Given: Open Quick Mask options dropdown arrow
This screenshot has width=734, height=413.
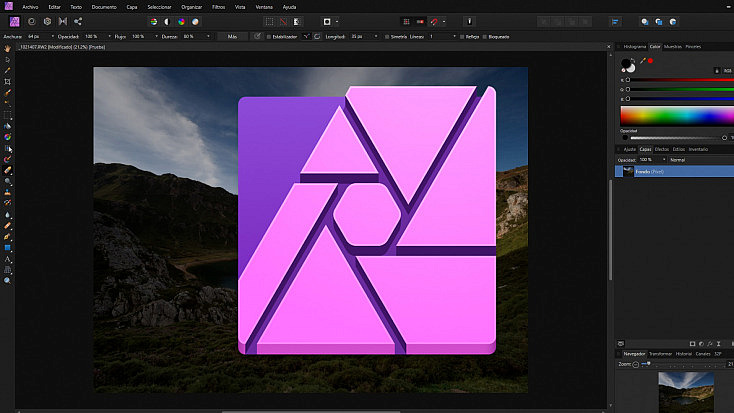Looking at the screenshot, I should (337, 22).
